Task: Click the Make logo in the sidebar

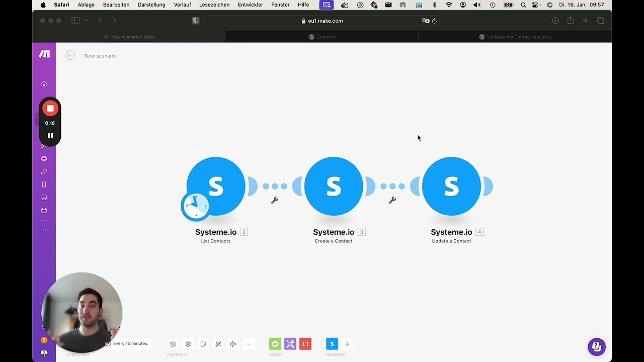Action: (44, 54)
